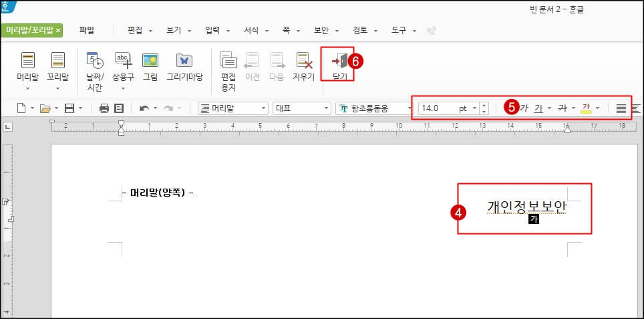
Task: Open the 머리말 style combo box
Action: [233, 108]
